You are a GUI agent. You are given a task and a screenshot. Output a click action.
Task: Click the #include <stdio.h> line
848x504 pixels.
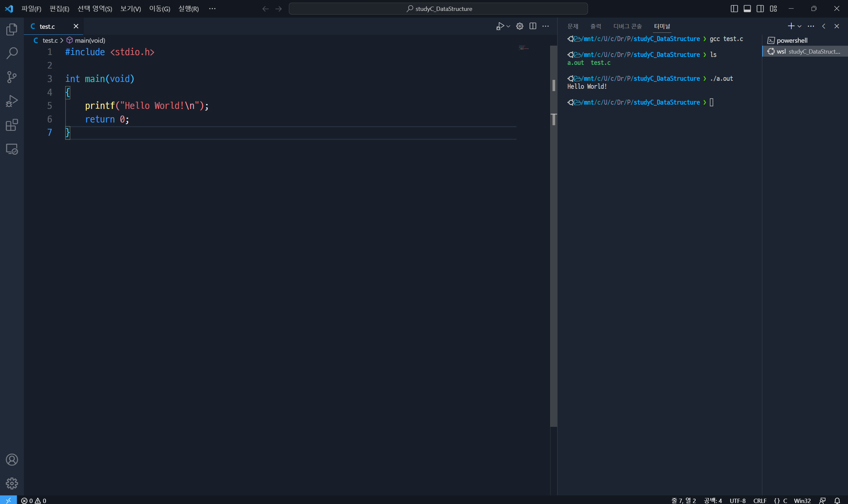110,52
